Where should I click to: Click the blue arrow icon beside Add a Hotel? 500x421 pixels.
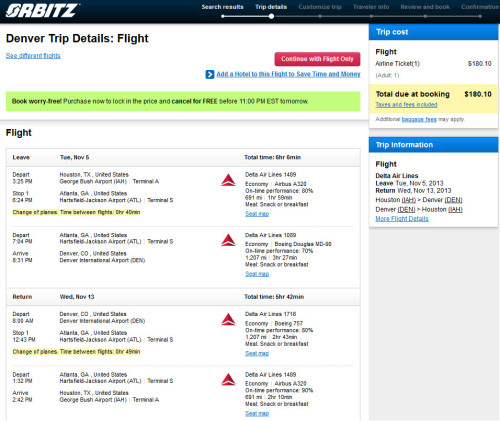click(210, 74)
